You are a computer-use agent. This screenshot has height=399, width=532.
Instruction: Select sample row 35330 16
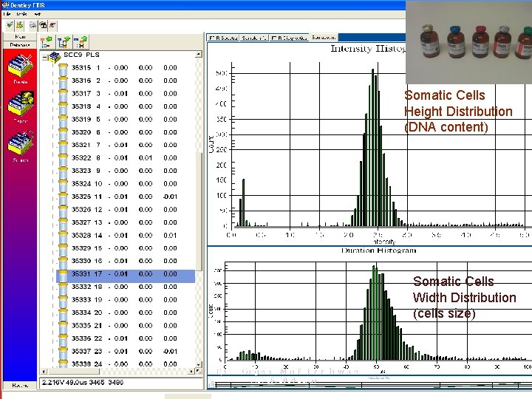[x=124, y=261]
